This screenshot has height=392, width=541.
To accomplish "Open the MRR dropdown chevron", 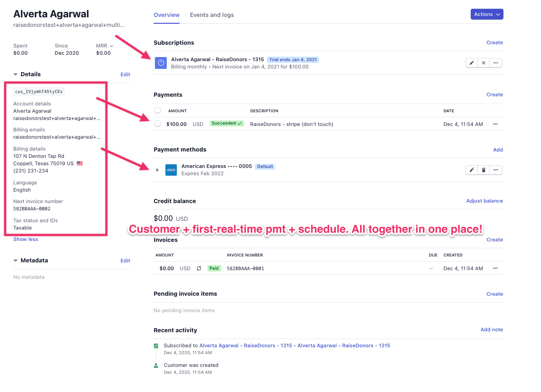I will point(111,46).
